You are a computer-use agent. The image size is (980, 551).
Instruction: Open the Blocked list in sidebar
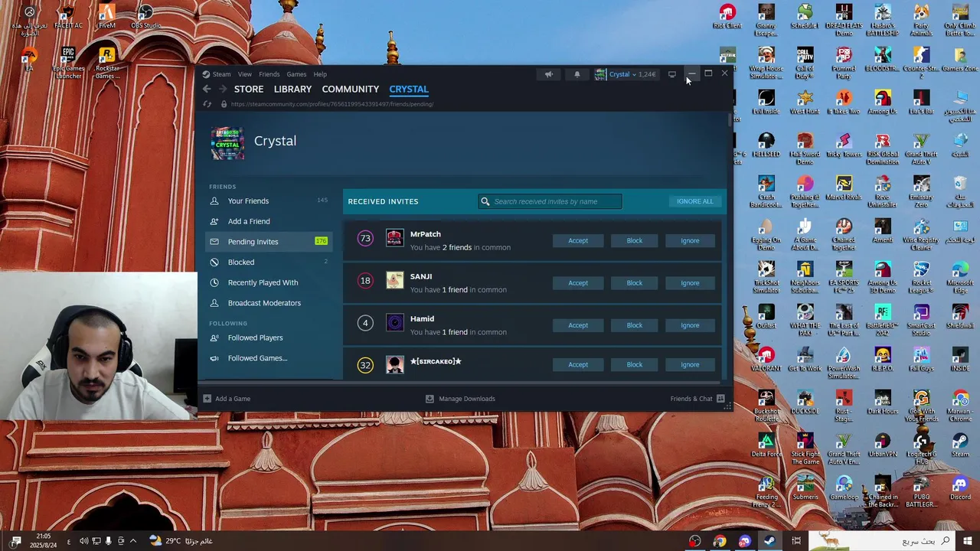point(269,262)
